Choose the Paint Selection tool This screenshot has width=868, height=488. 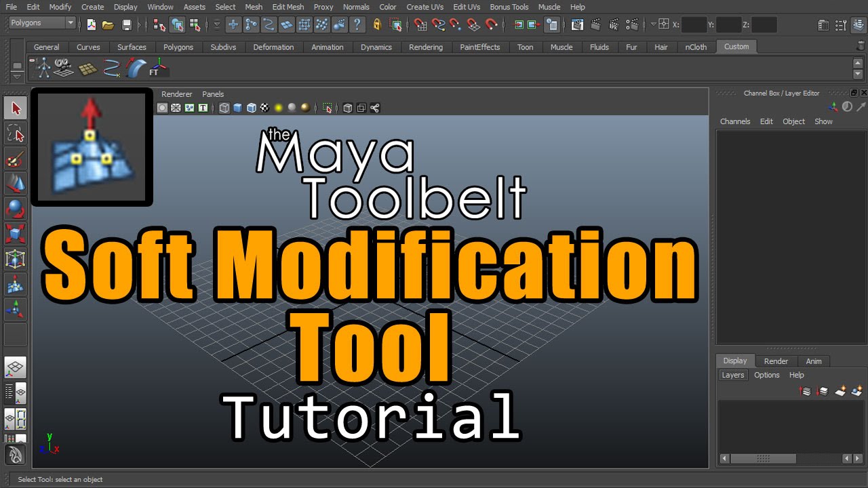(x=16, y=159)
